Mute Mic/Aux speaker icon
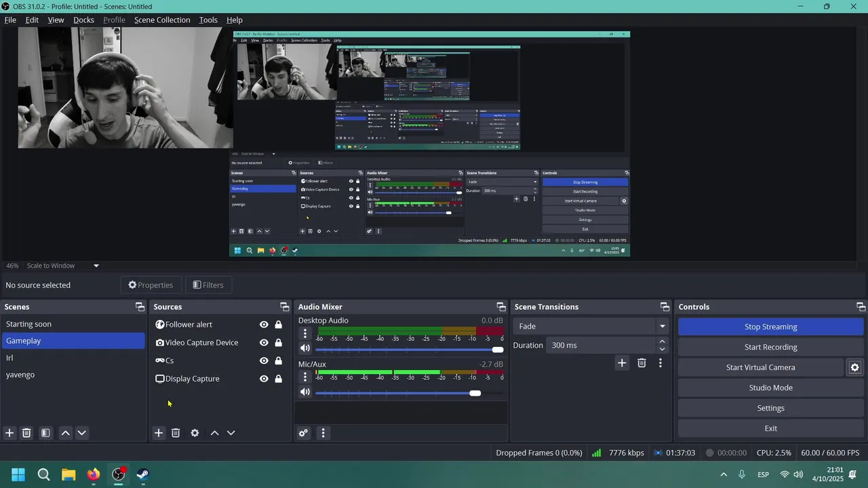 [x=305, y=392]
